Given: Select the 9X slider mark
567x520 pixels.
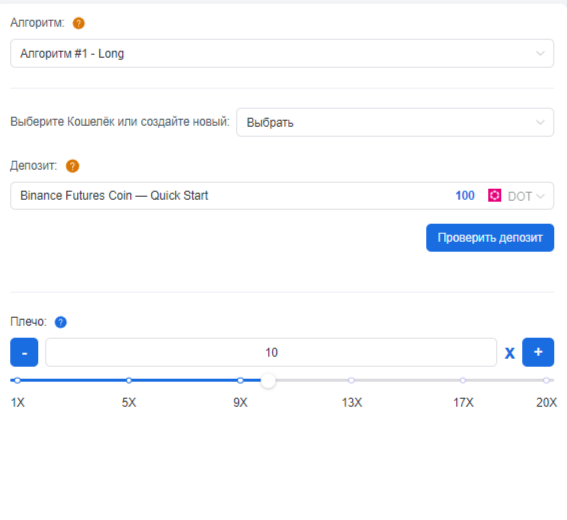Looking at the screenshot, I should (240, 380).
